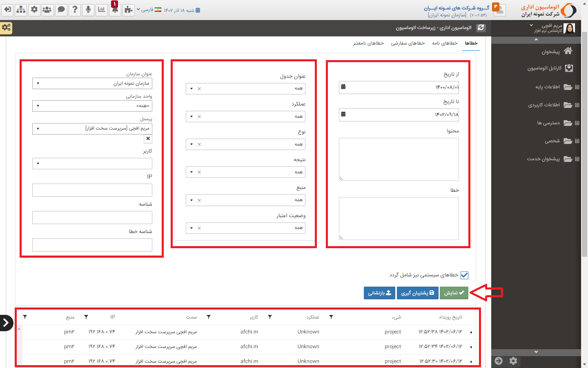Uncheck خطاهای سیستمی نیز شامل گردد

click(464, 276)
